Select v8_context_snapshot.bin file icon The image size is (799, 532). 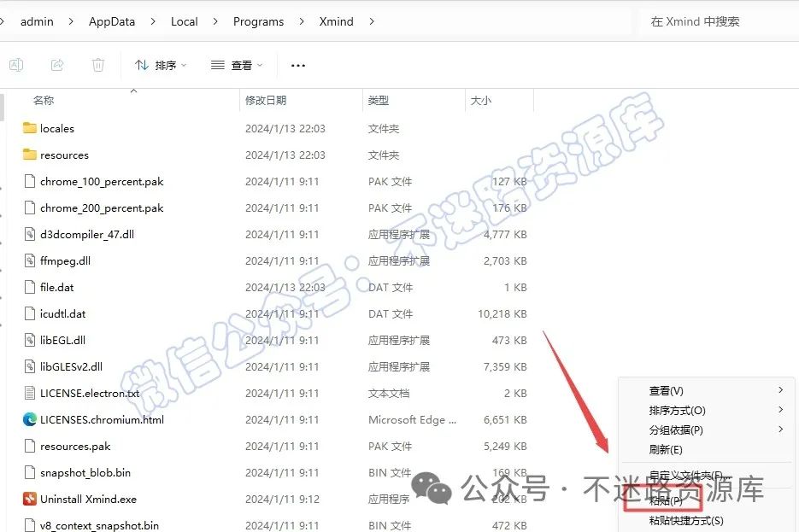pyautogui.click(x=30, y=525)
